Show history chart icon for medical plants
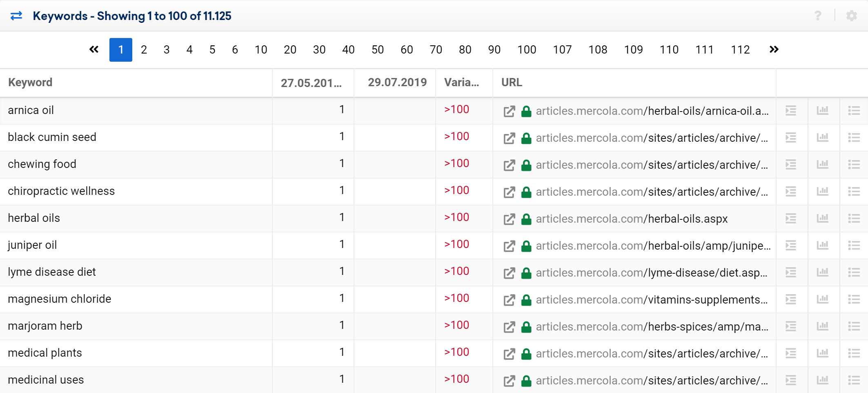This screenshot has width=868, height=393. point(822,353)
